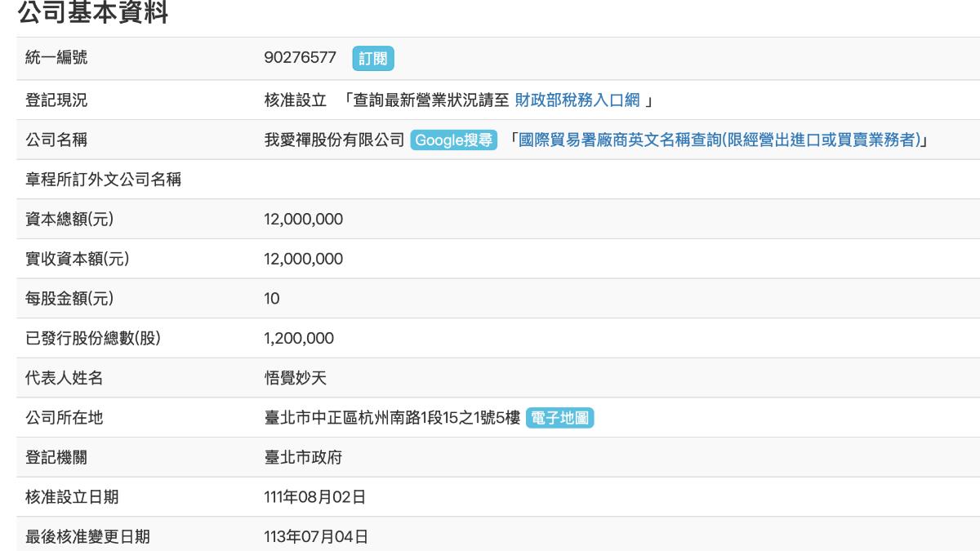Screen dimensions: 980x551
Task: Select representative name 悟覺妙天
Action: (296, 379)
